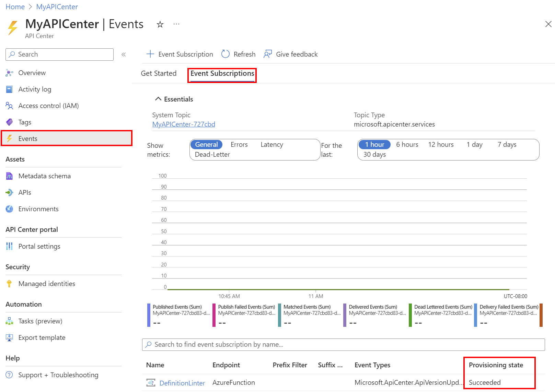This screenshot has height=392, width=555.
Task: Open the Activity log
Action: 35,89
